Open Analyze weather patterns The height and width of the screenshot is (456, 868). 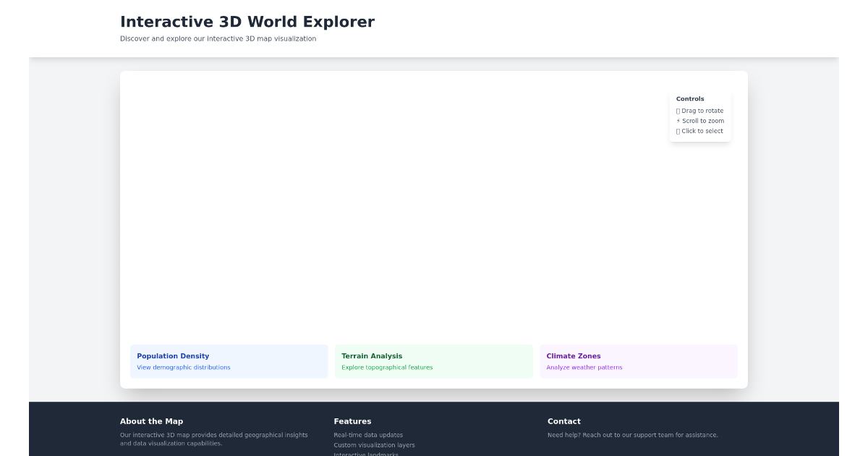584,367
